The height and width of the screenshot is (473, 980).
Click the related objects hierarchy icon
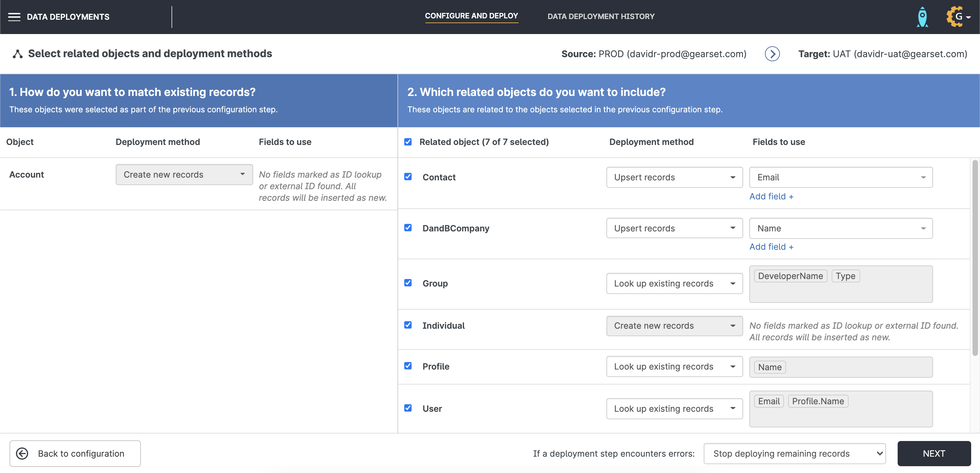click(17, 54)
